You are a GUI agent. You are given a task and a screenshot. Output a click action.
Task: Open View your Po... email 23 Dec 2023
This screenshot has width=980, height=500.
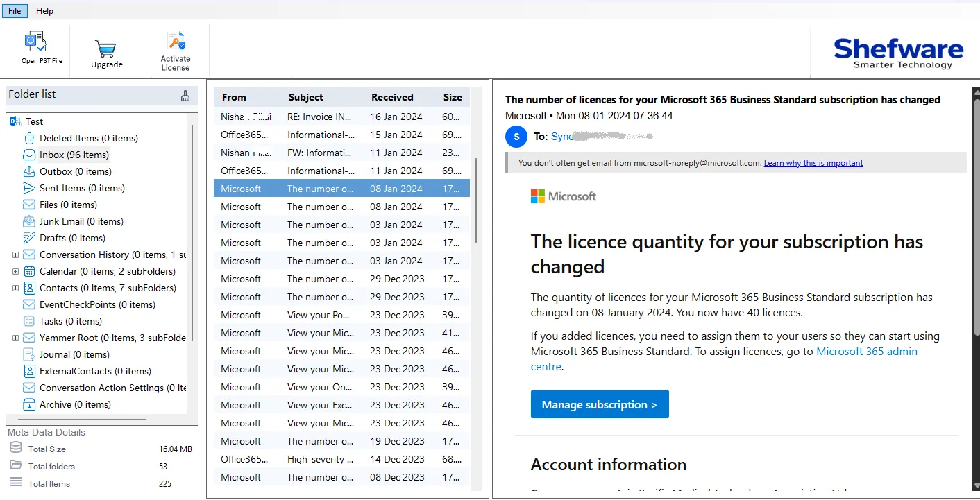tap(341, 315)
